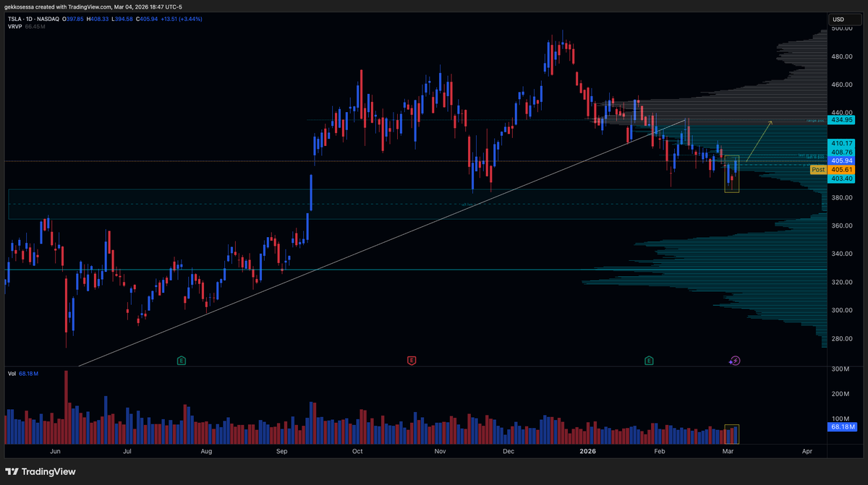The width and height of the screenshot is (868, 485).
Task: Click the 410.17 price label on axis
Action: [842, 143]
